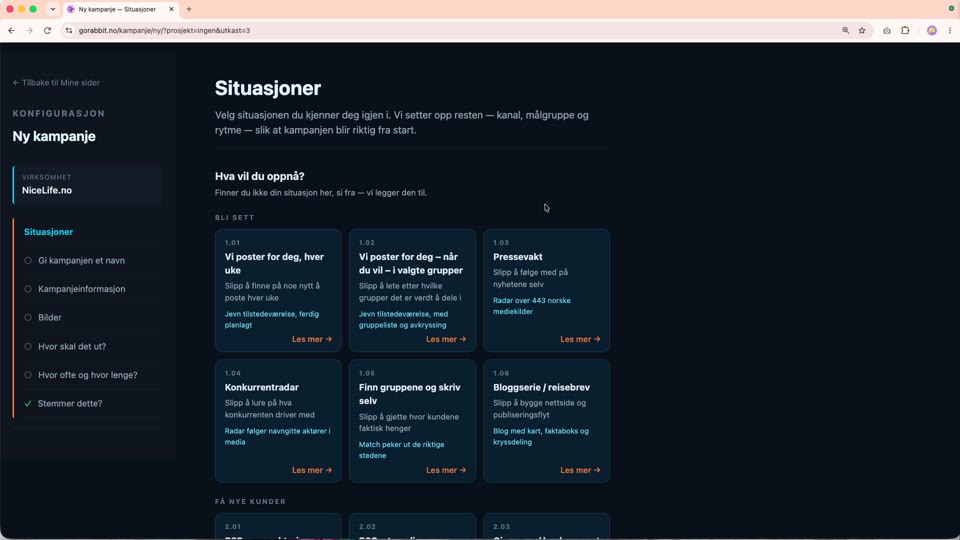Go back via 'Tilbake til Mine sider'

[x=56, y=83]
